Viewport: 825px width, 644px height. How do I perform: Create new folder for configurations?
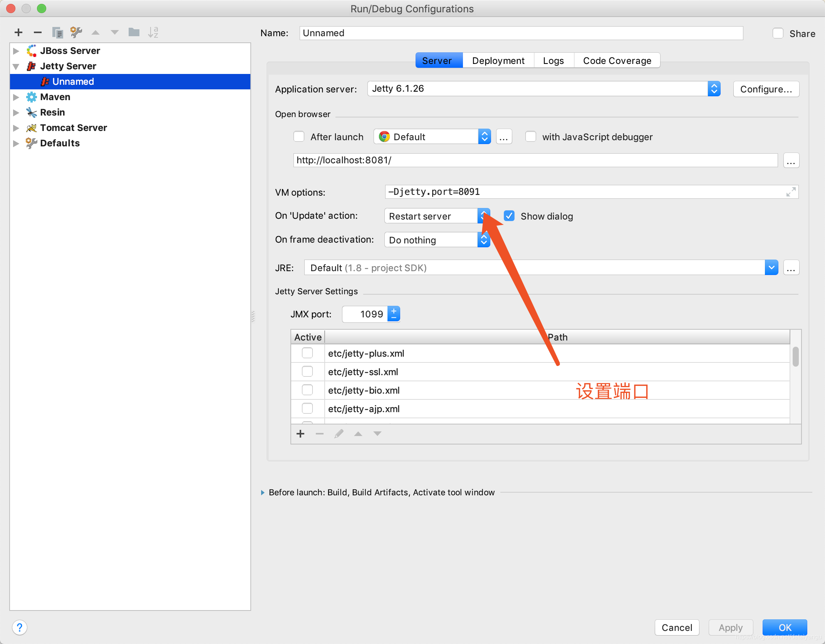click(x=134, y=32)
